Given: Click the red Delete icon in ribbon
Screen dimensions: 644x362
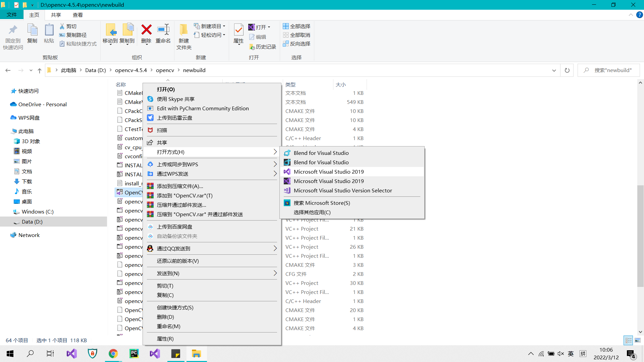Looking at the screenshot, I should click(x=146, y=30).
